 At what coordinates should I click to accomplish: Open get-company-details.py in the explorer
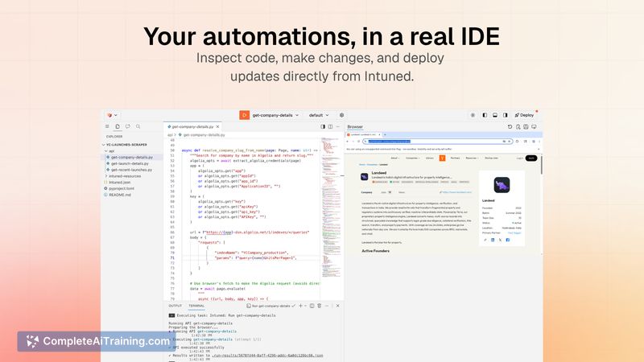pos(132,157)
